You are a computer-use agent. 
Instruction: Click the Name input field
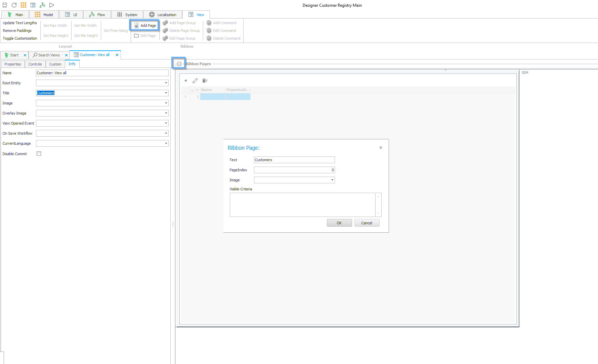point(102,73)
